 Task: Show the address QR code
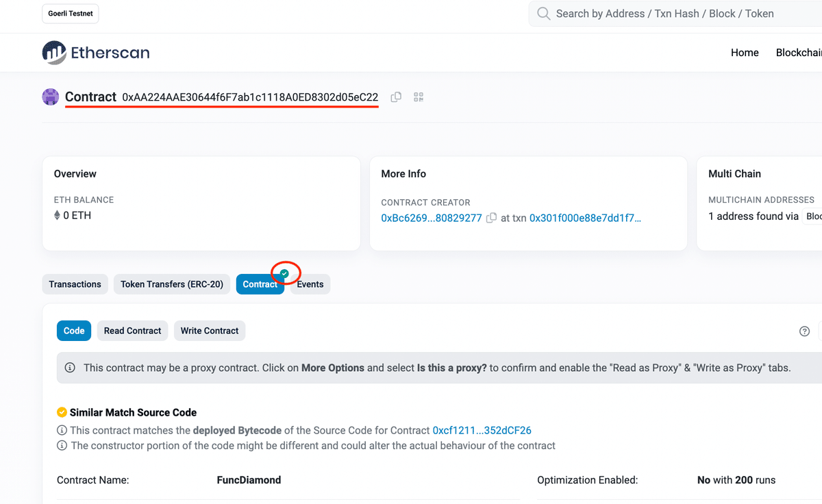pyautogui.click(x=419, y=97)
